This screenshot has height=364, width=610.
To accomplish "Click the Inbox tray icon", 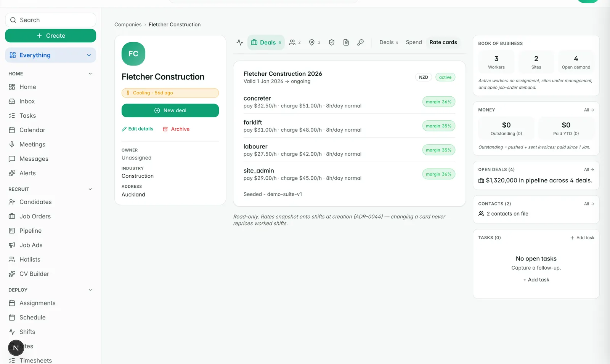I will (x=12, y=101).
